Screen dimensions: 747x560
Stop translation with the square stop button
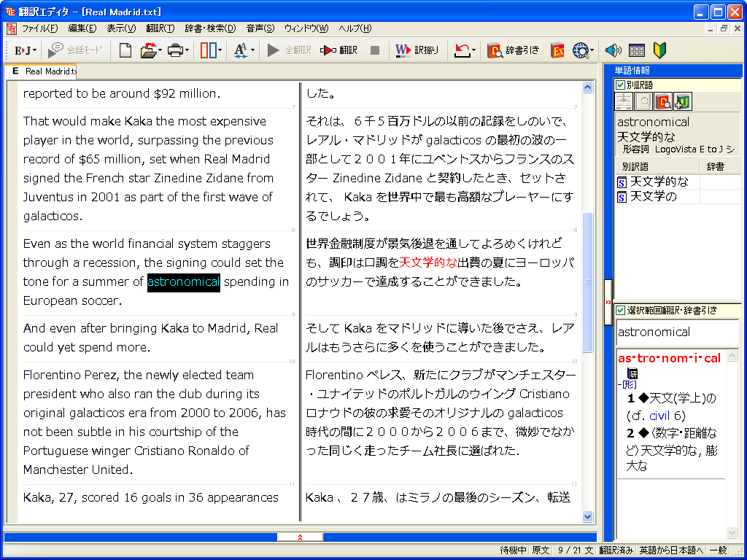[375, 50]
